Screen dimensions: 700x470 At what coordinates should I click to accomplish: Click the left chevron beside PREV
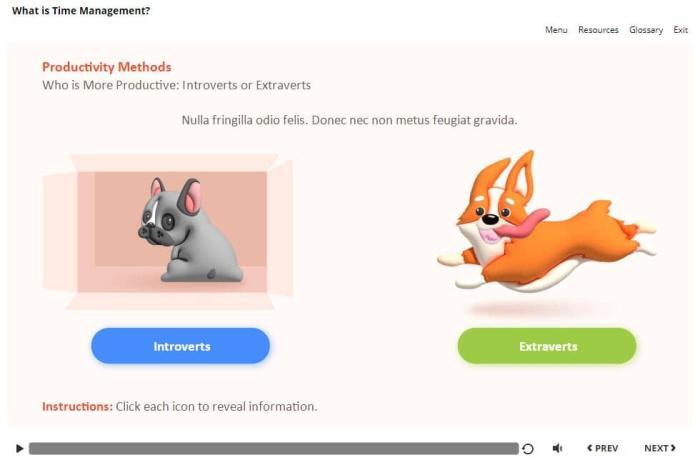pyautogui.click(x=590, y=448)
